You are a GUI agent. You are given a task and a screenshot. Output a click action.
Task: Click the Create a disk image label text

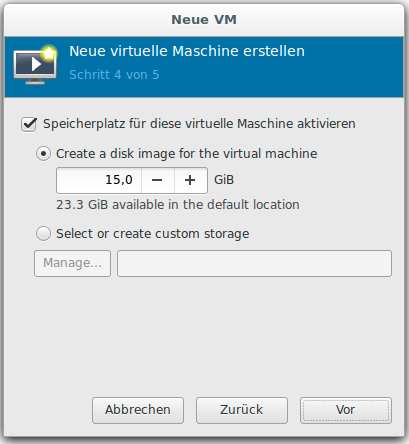coord(187,154)
